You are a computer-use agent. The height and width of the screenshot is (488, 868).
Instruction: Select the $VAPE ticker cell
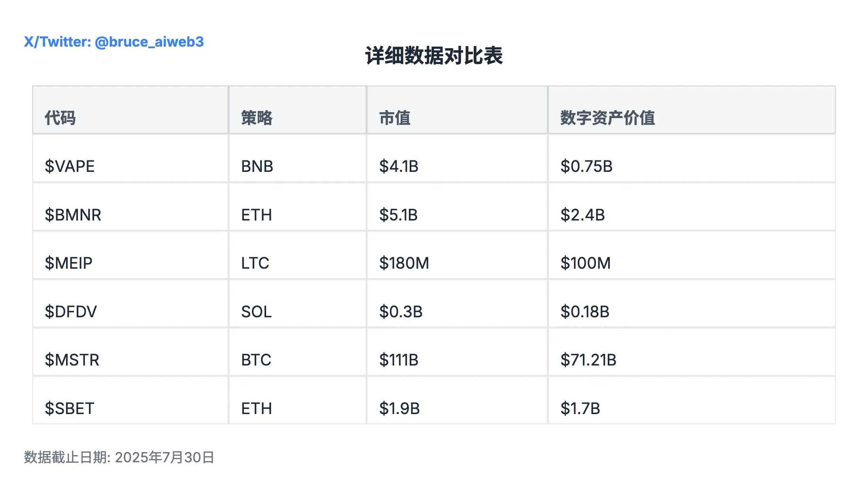70,166
